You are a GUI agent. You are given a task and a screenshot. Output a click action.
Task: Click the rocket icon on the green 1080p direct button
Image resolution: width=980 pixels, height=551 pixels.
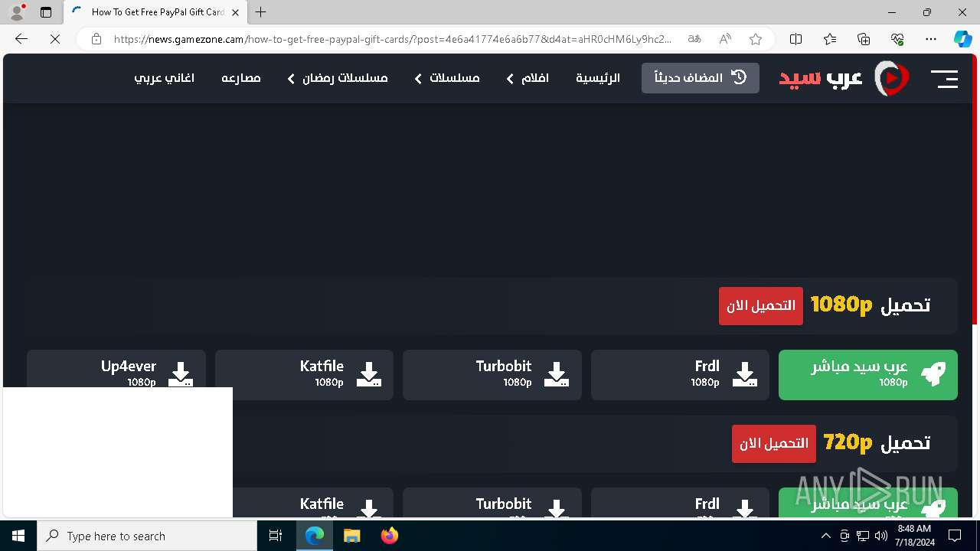pos(933,374)
